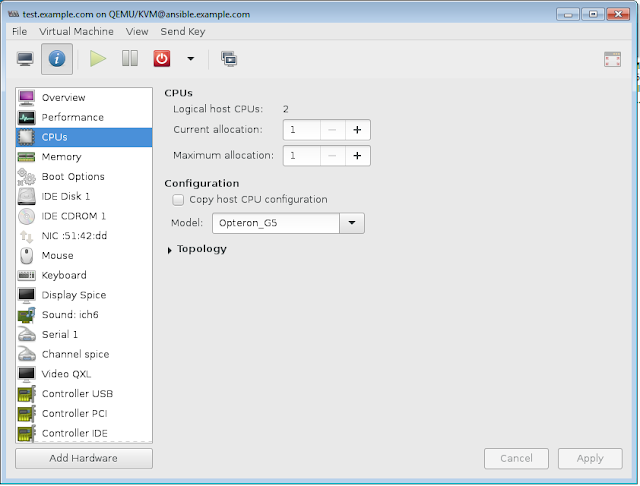Switch to fullscreen view icon
Image resolution: width=640 pixels, height=486 pixels.
coord(612,60)
